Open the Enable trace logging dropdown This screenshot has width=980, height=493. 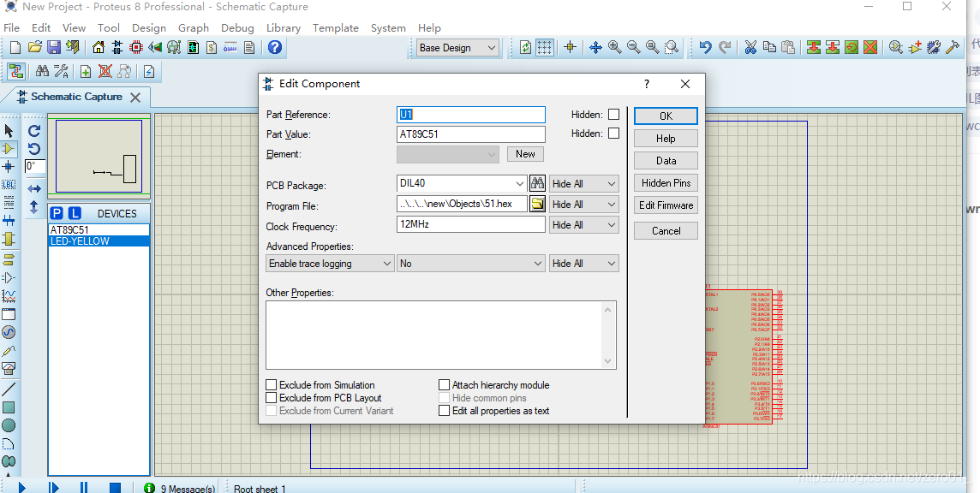coord(330,264)
